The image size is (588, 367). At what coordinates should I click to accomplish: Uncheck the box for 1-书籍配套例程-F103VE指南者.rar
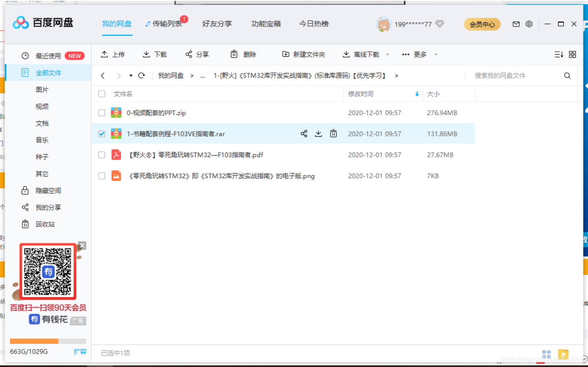[x=102, y=134]
